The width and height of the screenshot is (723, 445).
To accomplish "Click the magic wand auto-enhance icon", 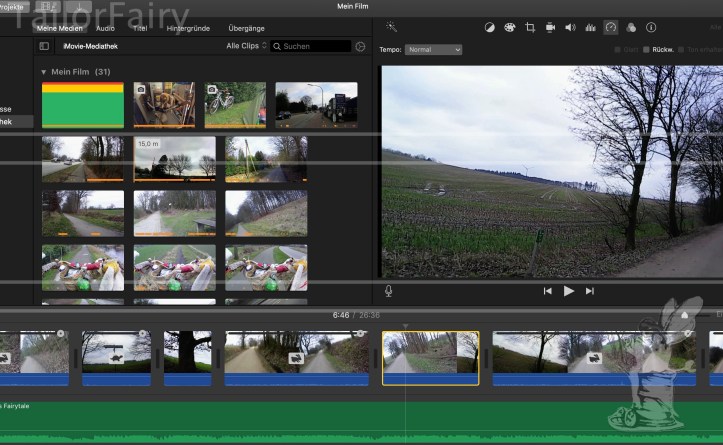I will pyautogui.click(x=391, y=27).
